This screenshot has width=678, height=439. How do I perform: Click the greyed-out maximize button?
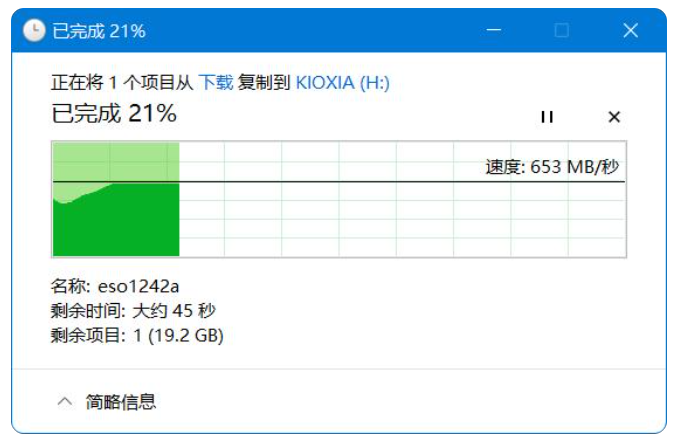click(x=561, y=31)
